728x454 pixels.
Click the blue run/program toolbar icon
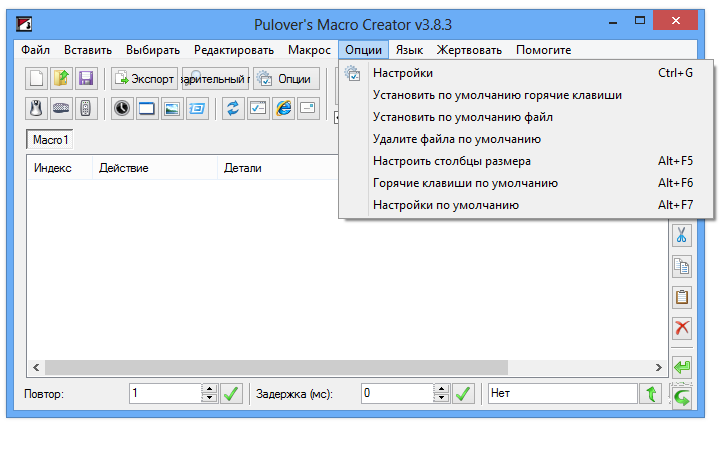point(197,109)
